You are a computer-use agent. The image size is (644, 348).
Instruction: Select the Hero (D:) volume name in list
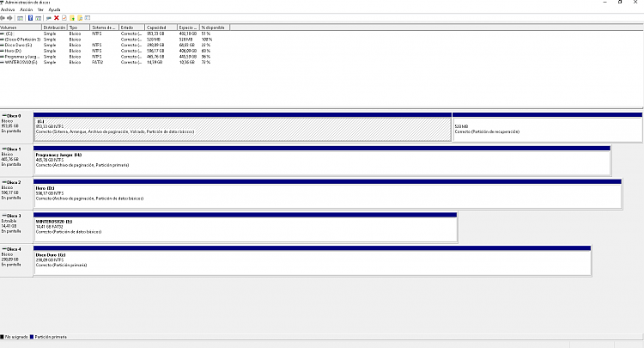tap(13, 51)
